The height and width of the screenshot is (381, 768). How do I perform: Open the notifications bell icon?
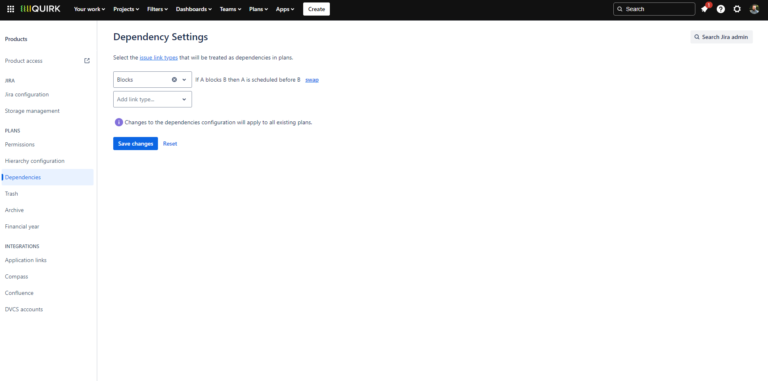click(704, 9)
